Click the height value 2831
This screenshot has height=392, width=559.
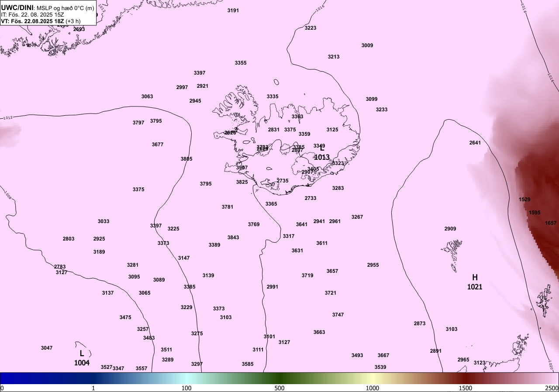(274, 130)
